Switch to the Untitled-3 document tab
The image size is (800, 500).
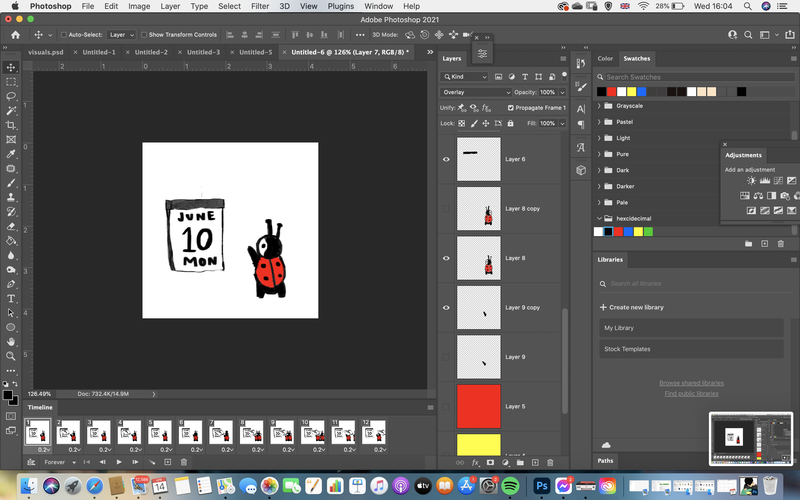(203, 52)
